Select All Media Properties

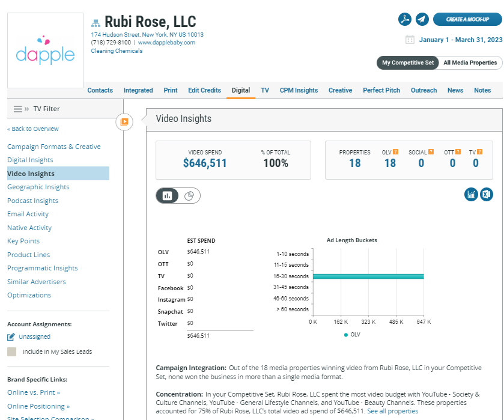click(470, 62)
